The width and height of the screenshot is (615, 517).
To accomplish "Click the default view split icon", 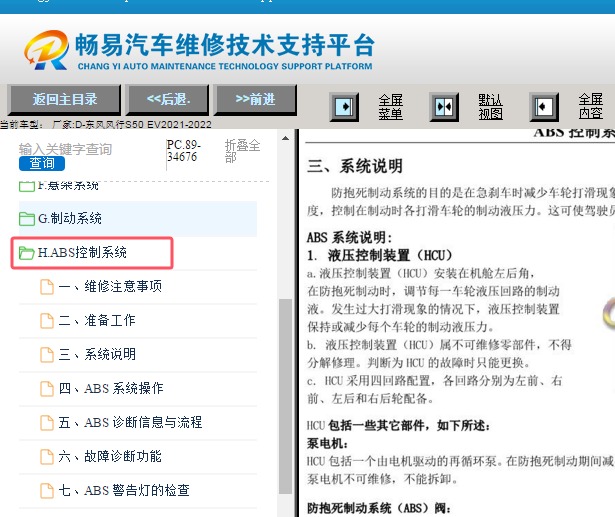I will [x=444, y=107].
